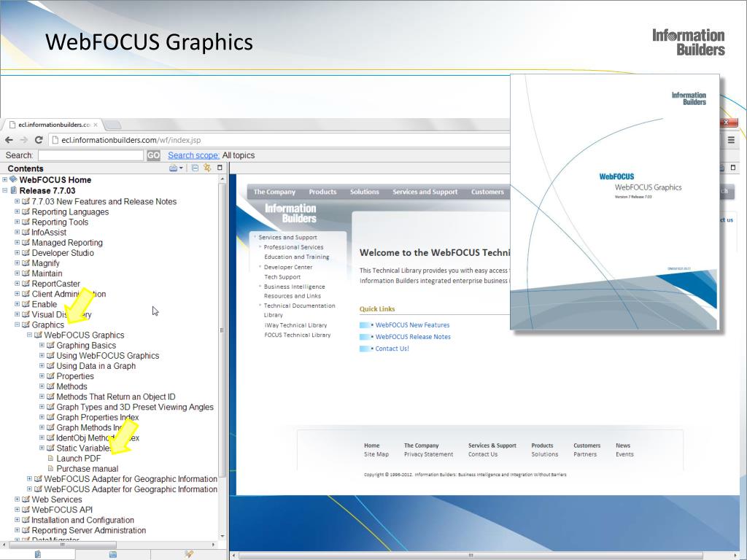This screenshot has width=747, height=560.
Task: Select the Purchase manual tree entry
Action: tap(88, 469)
